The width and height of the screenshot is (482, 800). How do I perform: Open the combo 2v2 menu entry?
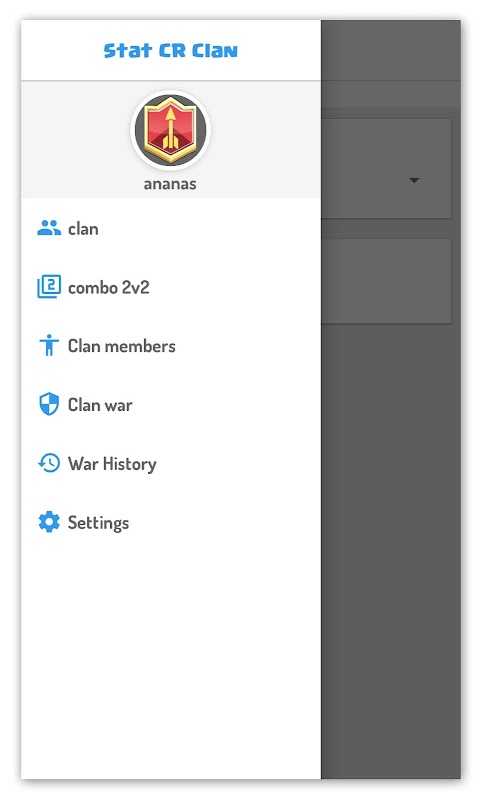(x=171, y=287)
